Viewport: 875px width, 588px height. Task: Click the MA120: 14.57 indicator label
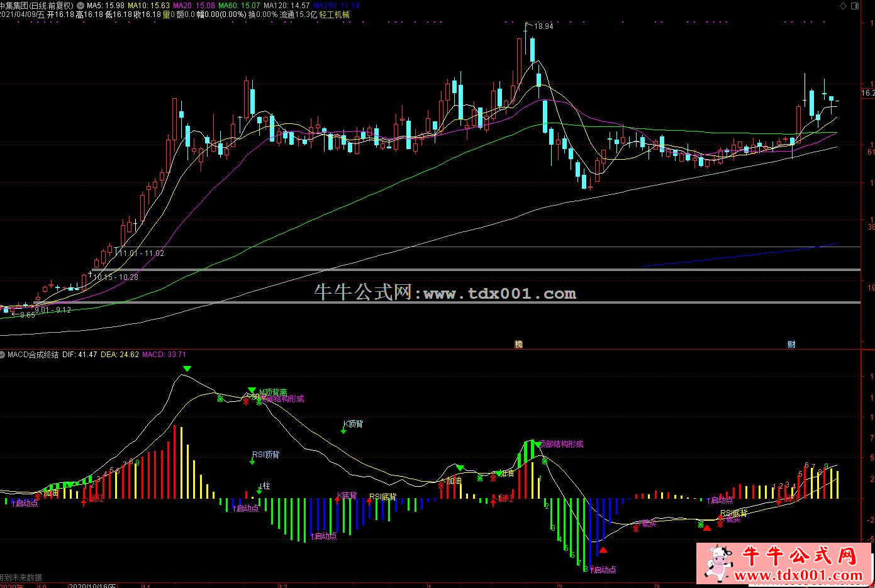tap(287, 5)
